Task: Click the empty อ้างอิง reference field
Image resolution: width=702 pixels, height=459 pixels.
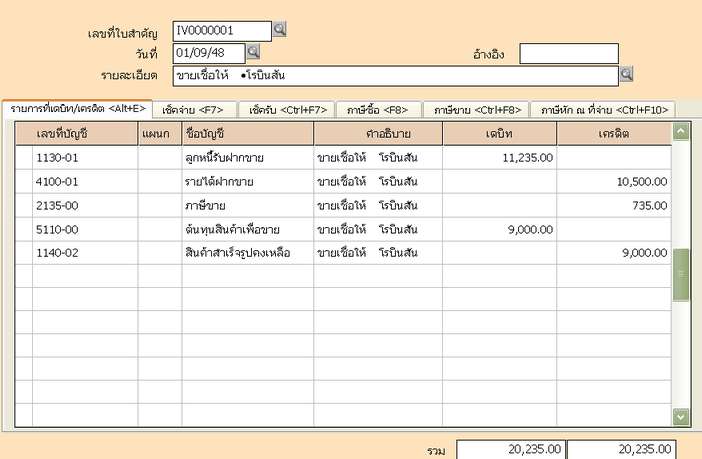Action: [x=568, y=53]
